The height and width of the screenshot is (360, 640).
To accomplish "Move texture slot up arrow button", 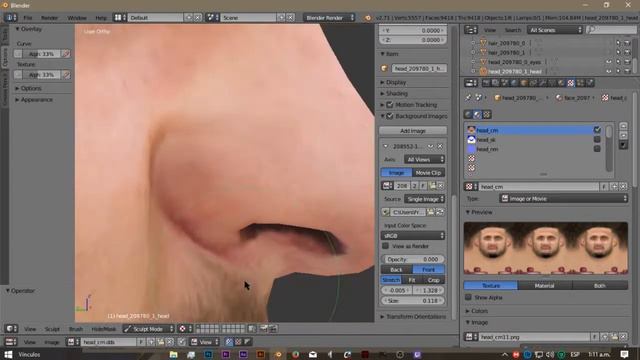I will [x=623, y=127].
